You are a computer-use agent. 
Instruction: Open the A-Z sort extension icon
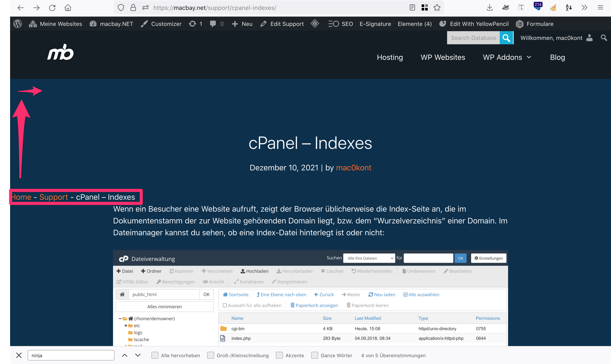pos(569,8)
